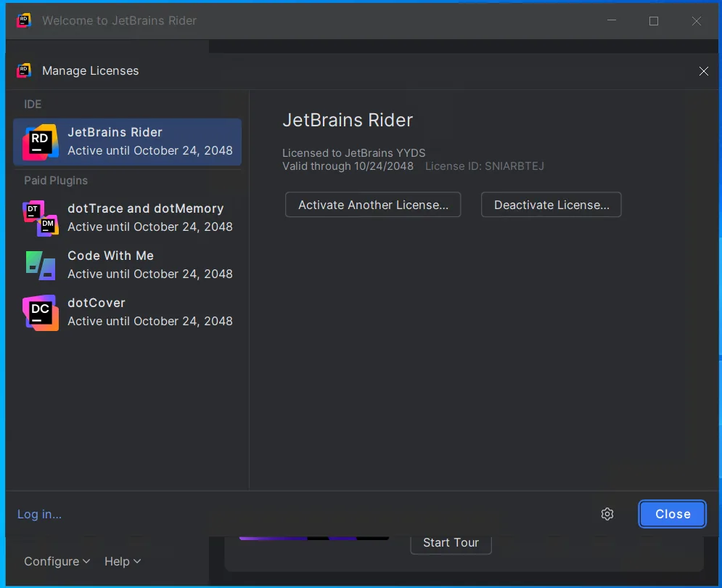Click Deactivate License button
The width and height of the screenshot is (722, 588).
tap(551, 205)
